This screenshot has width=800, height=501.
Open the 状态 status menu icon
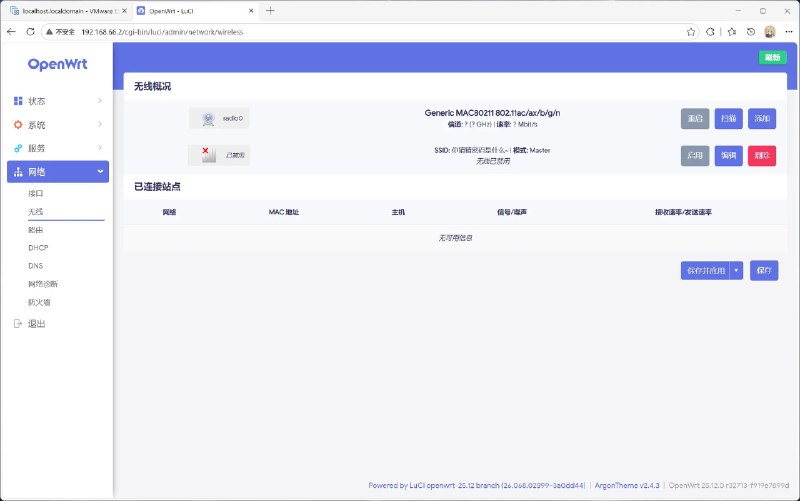pos(18,101)
